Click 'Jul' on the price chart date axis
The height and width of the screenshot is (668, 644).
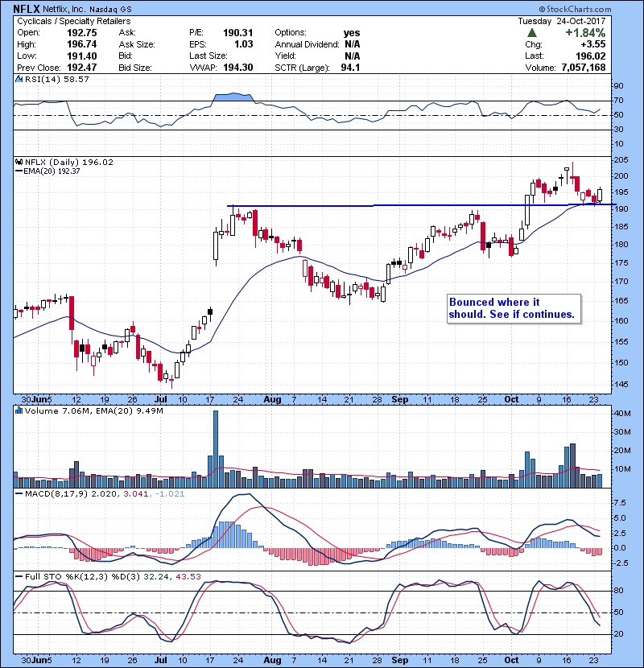coord(161,400)
